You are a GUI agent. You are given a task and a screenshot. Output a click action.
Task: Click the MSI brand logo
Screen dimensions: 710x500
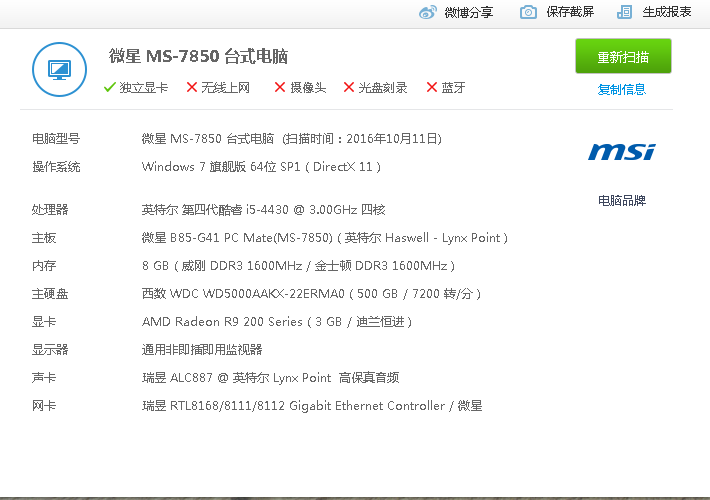[622, 152]
